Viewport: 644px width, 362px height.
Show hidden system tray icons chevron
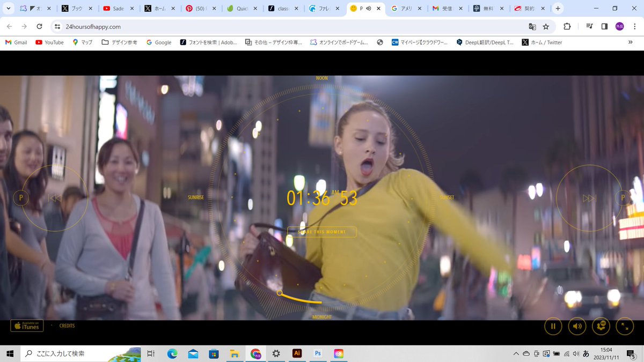click(516, 353)
